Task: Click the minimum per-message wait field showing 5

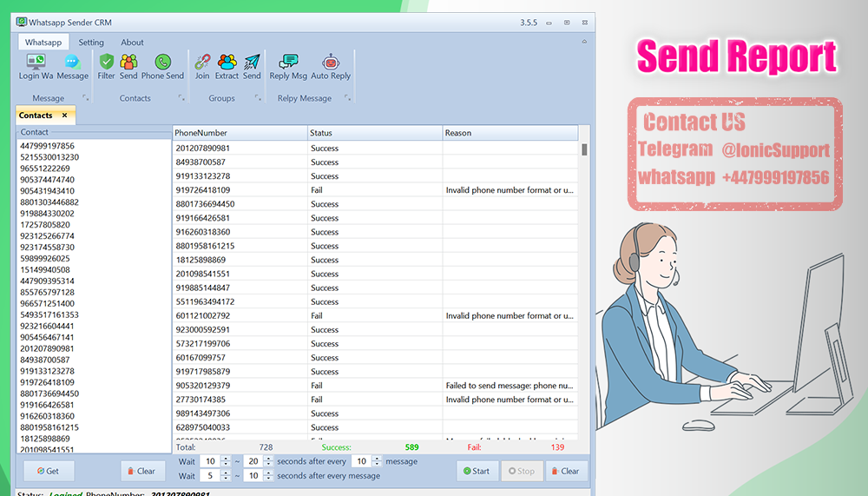Action: pyautogui.click(x=210, y=475)
